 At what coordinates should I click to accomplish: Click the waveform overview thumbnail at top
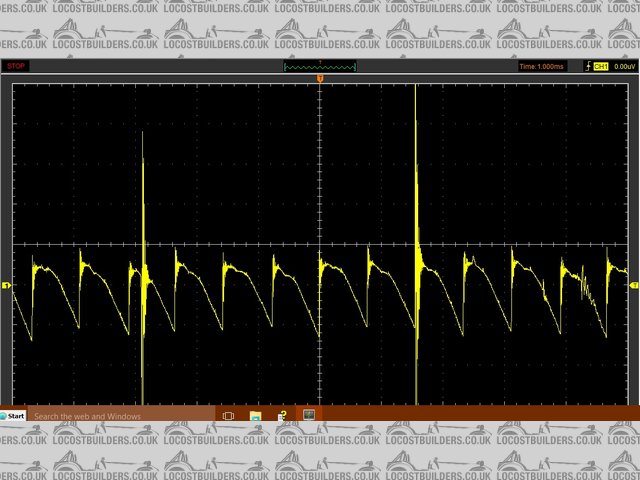pyautogui.click(x=320, y=67)
